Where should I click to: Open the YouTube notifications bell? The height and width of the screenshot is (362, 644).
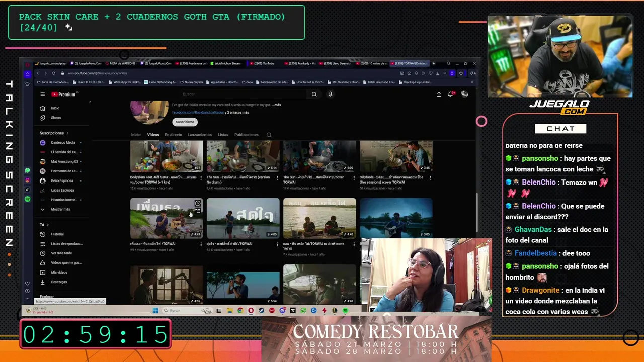(x=451, y=94)
